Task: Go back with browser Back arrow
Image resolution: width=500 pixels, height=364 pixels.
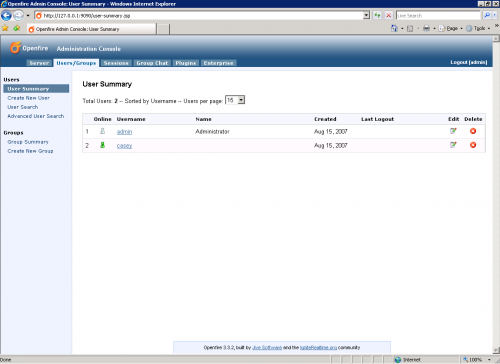Action: pyautogui.click(x=6, y=15)
